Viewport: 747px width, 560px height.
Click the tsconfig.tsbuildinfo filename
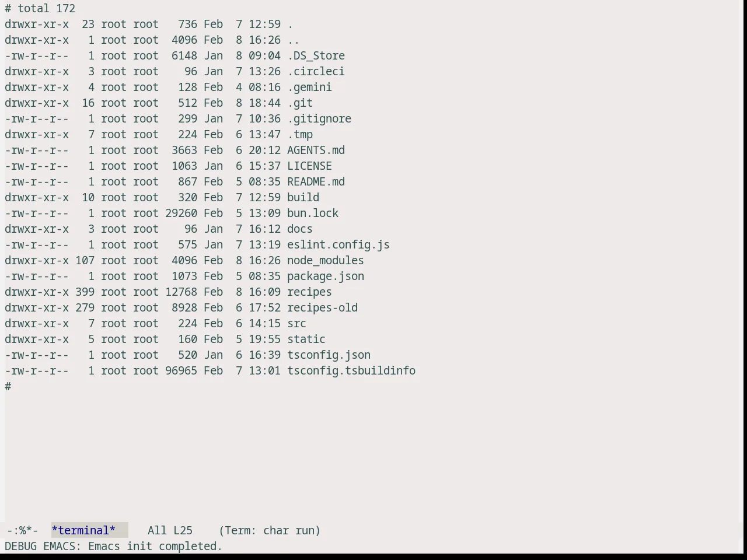351,371
